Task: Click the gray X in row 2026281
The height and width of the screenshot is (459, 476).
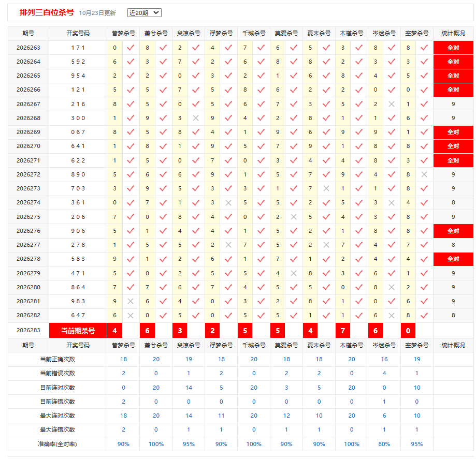Action: tap(131, 301)
